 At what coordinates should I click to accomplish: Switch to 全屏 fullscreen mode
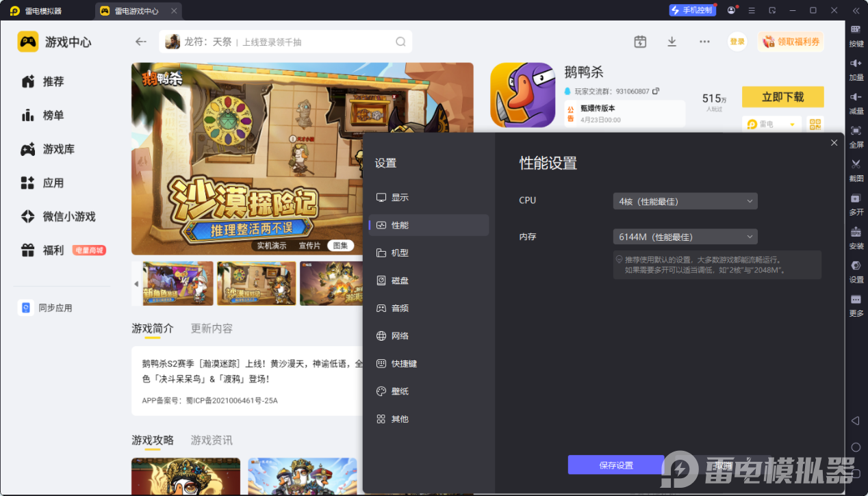856,136
